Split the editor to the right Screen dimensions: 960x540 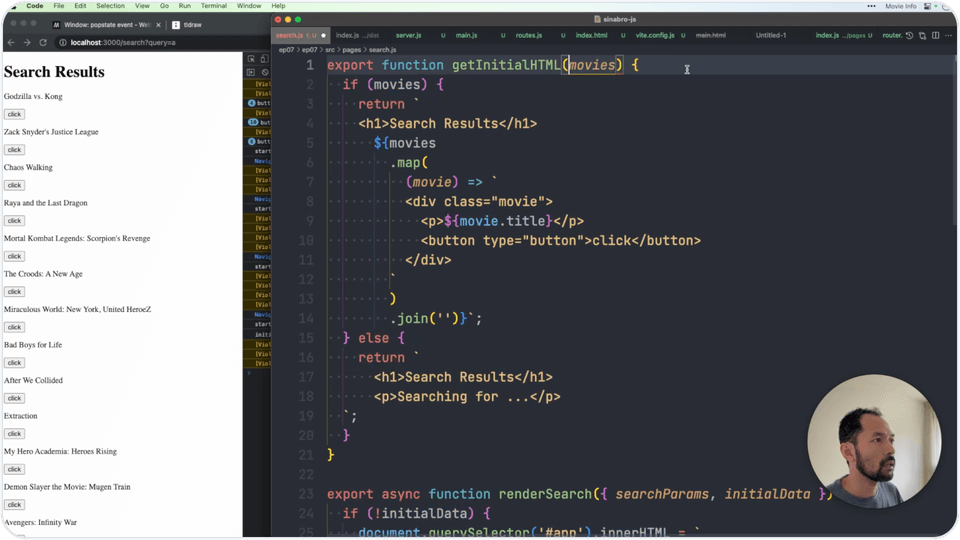[936, 36]
